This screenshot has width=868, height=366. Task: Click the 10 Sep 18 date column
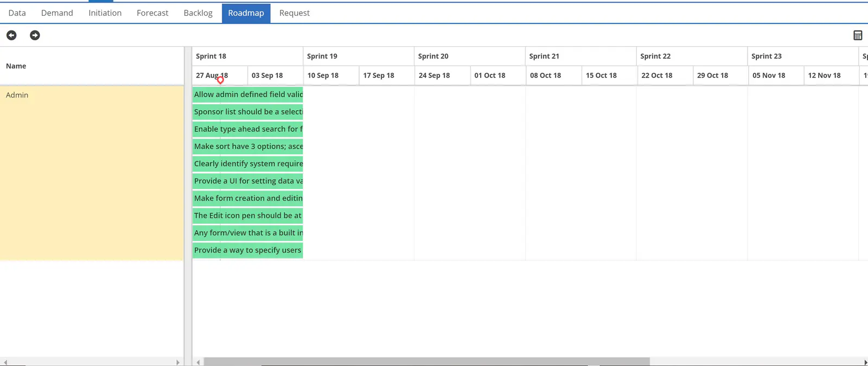[x=331, y=75]
